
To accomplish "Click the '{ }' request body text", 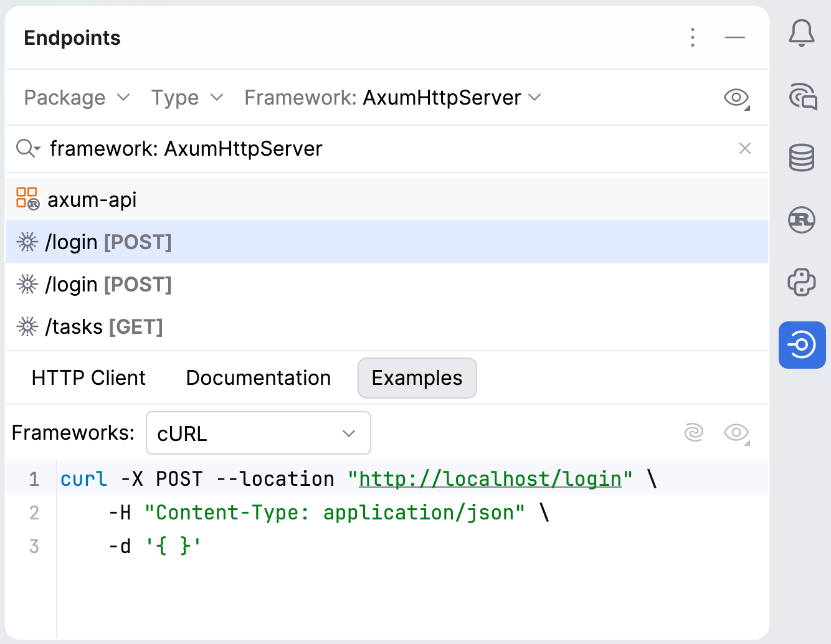I will click(173, 546).
